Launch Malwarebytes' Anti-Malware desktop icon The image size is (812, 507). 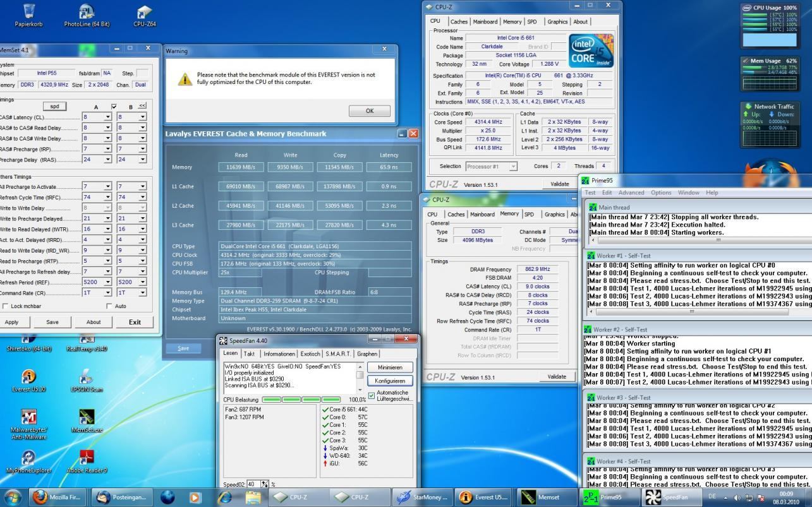tap(28, 417)
